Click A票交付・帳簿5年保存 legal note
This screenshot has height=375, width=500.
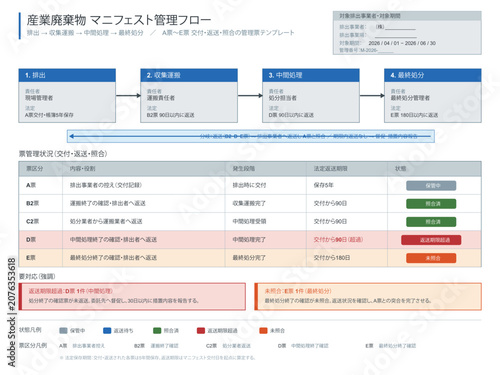[x=49, y=115]
